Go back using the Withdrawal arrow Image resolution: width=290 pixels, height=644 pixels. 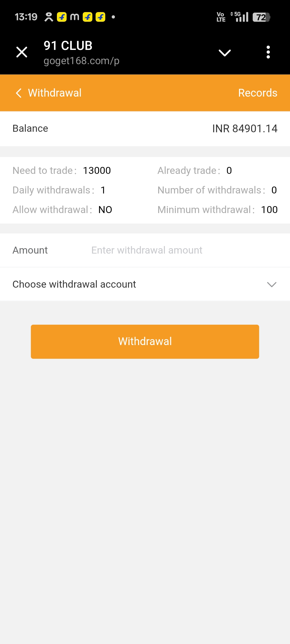[x=19, y=93]
